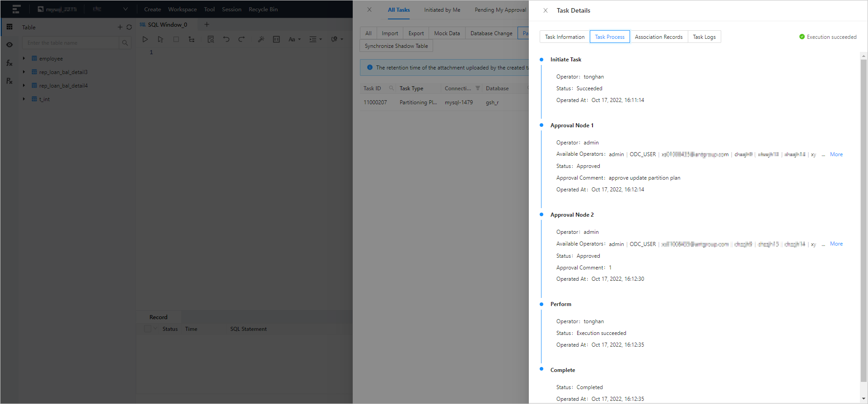
Task: Click More operators in Approval Node 2
Action: pyautogui.click(x=836, y=244)
